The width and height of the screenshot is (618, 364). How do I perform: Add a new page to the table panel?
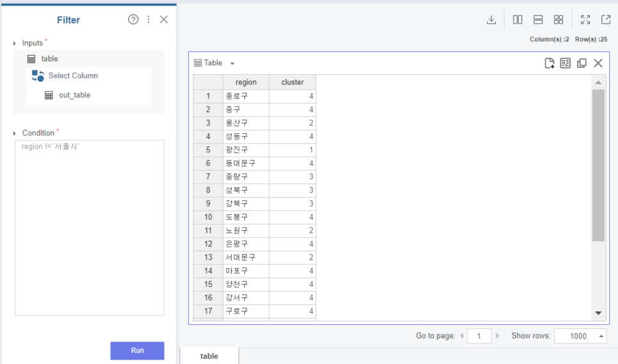click(550, 63)
